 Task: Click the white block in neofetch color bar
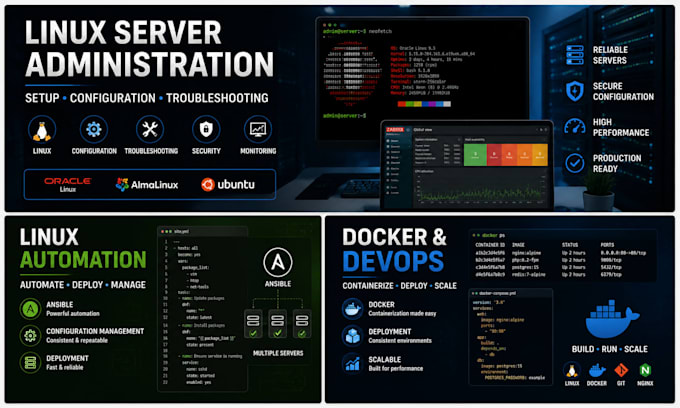point(447,104)
